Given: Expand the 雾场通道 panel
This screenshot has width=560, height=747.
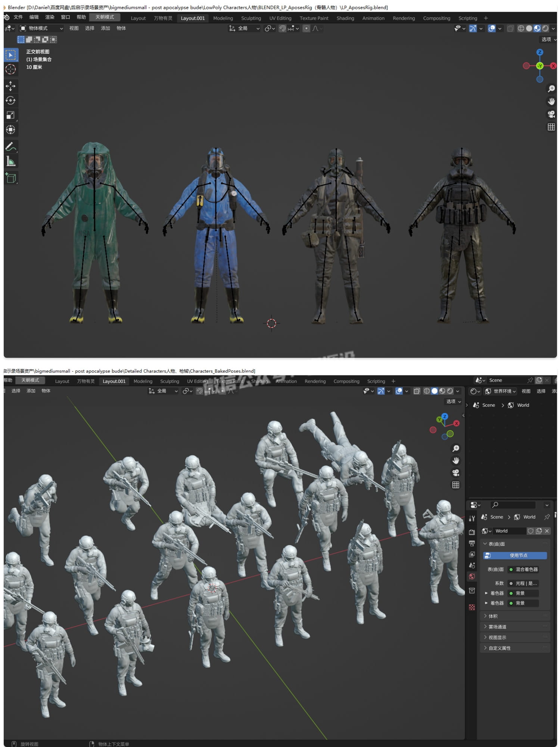Looking at the screenshot, I should 515,627.
